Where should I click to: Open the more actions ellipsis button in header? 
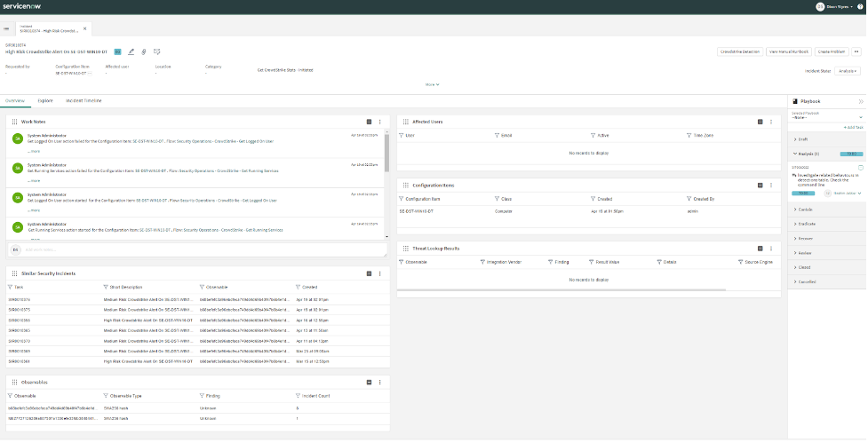pyautogui.click(x=856, y=51)
